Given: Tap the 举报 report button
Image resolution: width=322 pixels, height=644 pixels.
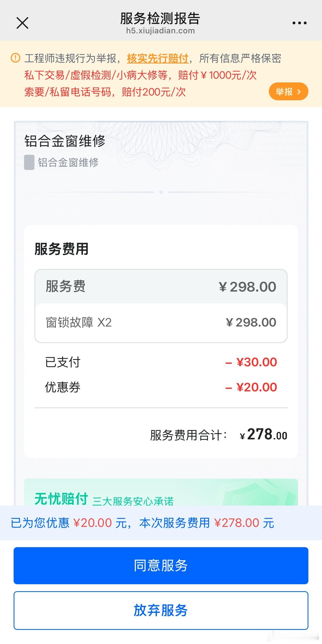Looking at the screenshot, I should [288, 92].
